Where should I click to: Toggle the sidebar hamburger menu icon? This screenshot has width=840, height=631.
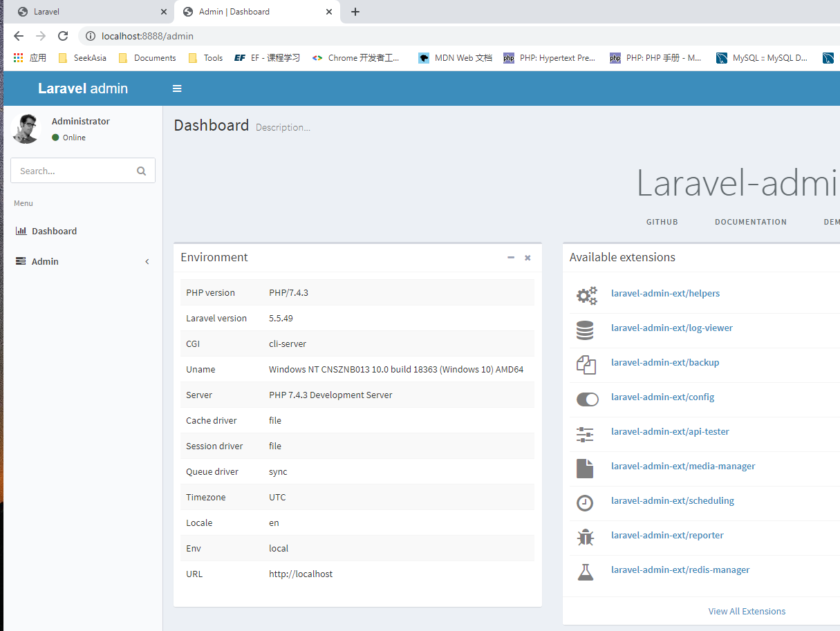click(177, 88)
